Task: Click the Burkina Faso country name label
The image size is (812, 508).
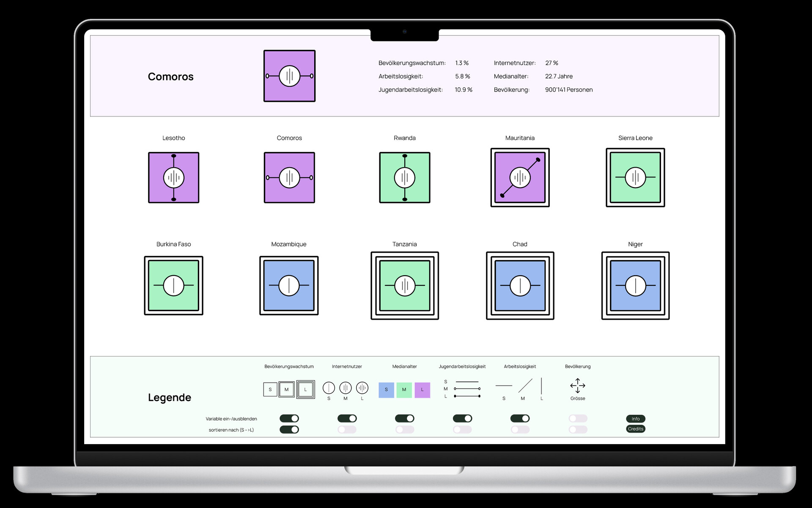Action: pos(173,244)
